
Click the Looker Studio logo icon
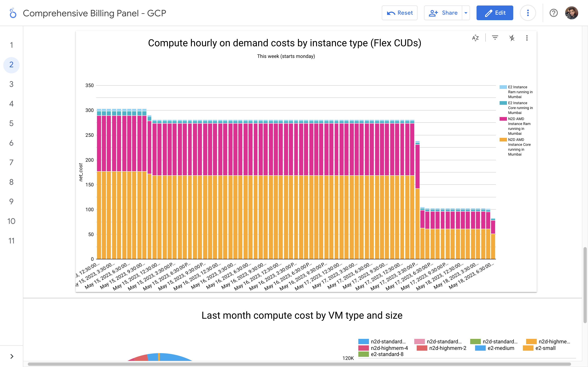pos(13,13)
